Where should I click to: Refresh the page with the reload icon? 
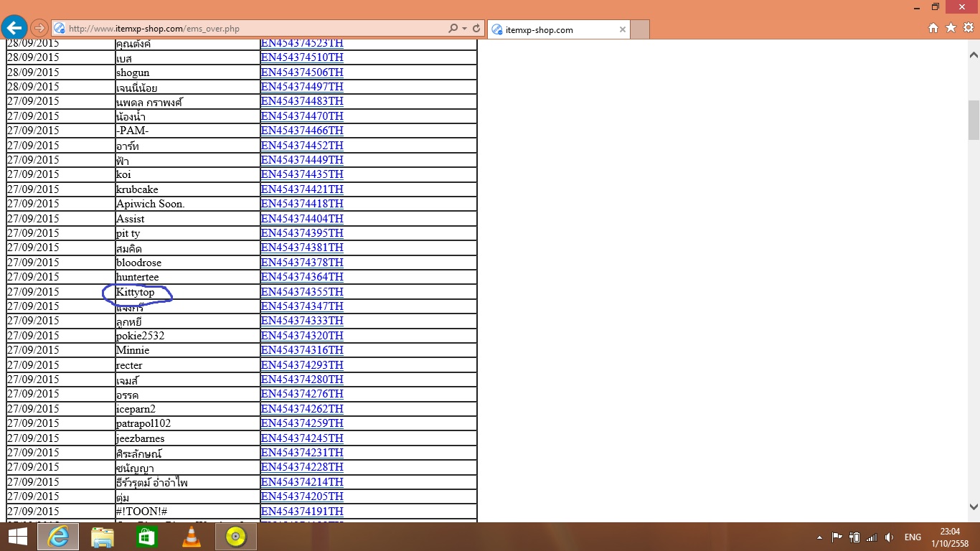[x=476, y=29]
